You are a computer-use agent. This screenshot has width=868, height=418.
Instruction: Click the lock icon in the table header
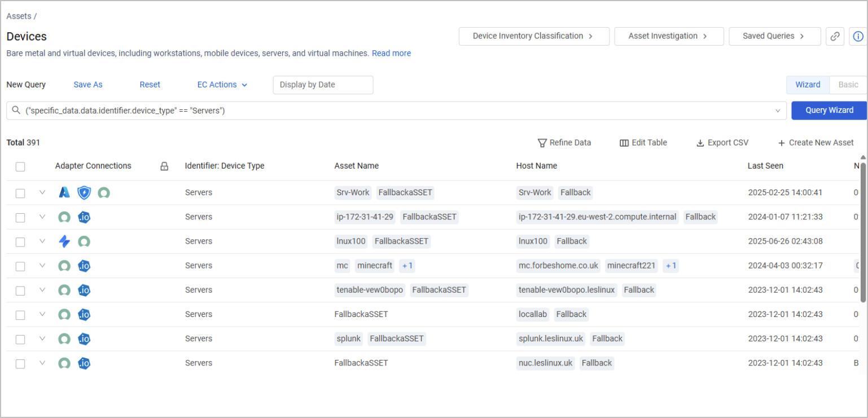pos(164,166)
